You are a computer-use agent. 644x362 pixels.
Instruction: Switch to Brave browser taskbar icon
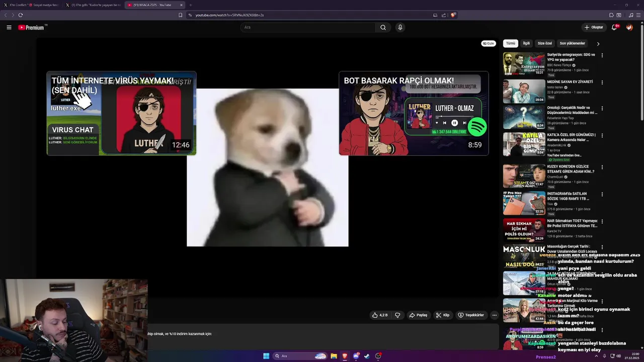(x=345, y=356)
